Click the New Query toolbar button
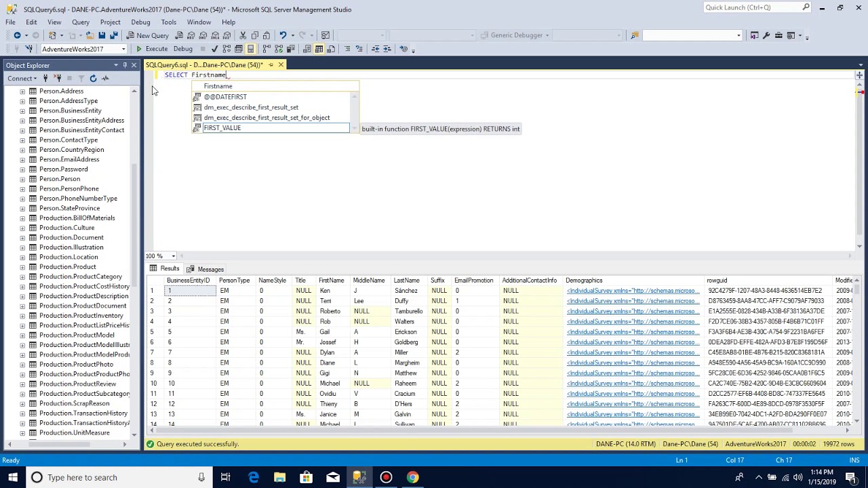The width and height of the screenshot is (868, 488). 148,35
